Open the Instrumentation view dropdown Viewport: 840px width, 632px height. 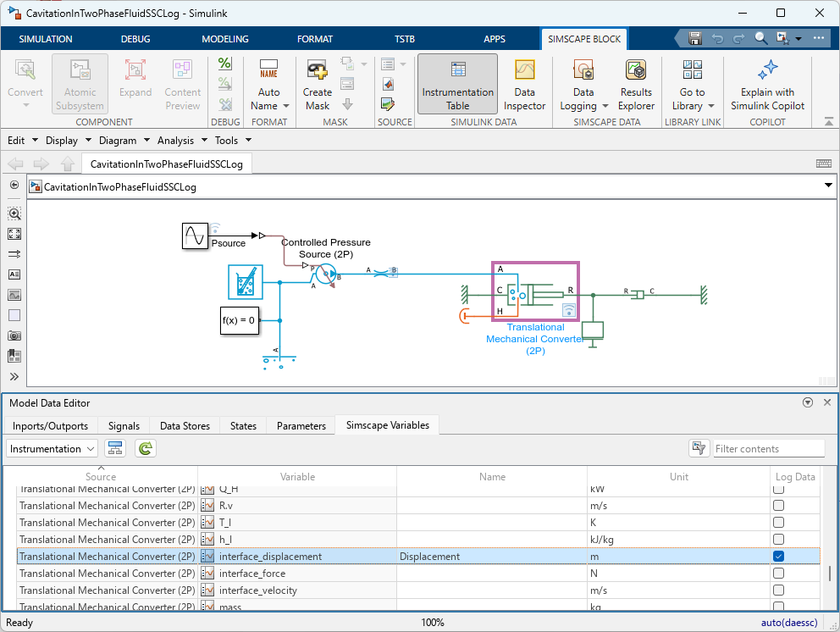click(x=52, y=449)
